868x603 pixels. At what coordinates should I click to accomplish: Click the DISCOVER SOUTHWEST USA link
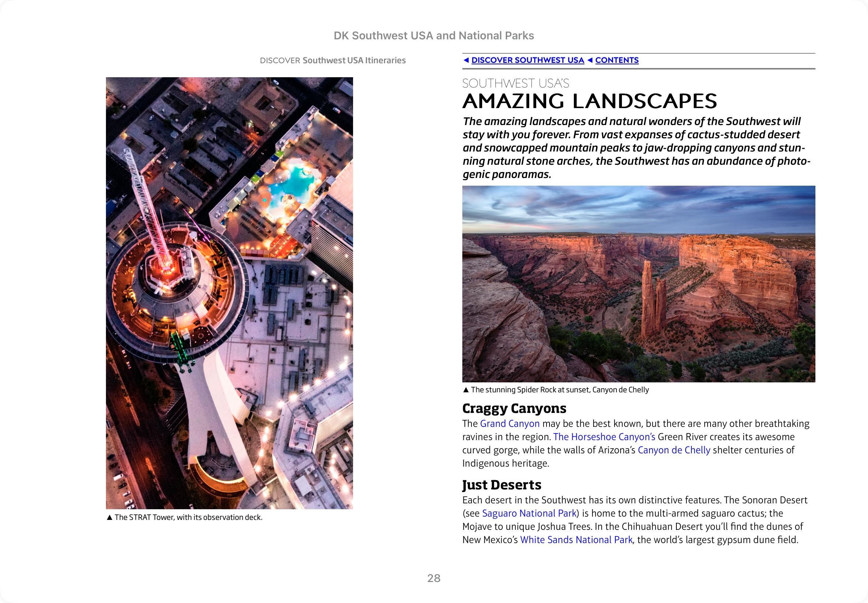(527, 60)
